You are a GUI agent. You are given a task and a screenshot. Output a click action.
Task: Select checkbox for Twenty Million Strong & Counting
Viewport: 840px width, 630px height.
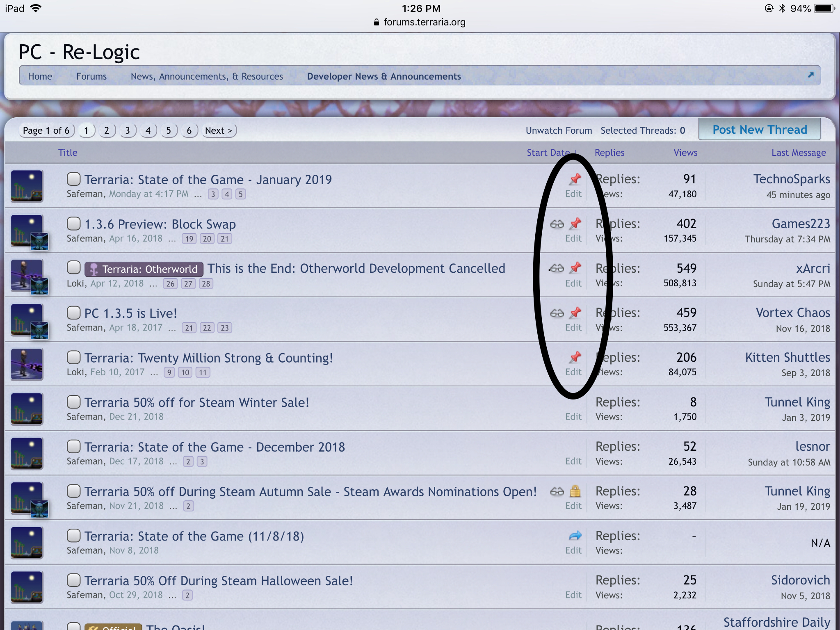(x=73, y=357)
